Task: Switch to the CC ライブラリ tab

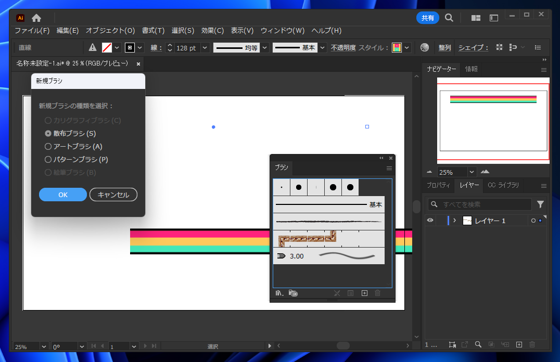Action: (504, 185)
